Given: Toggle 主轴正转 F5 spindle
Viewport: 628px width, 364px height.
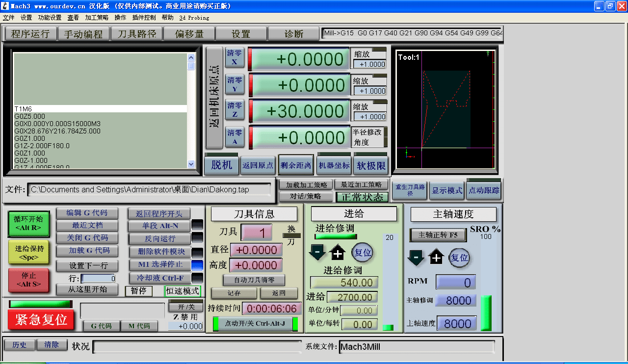Looking at the screenshot, I should [438, 235].
